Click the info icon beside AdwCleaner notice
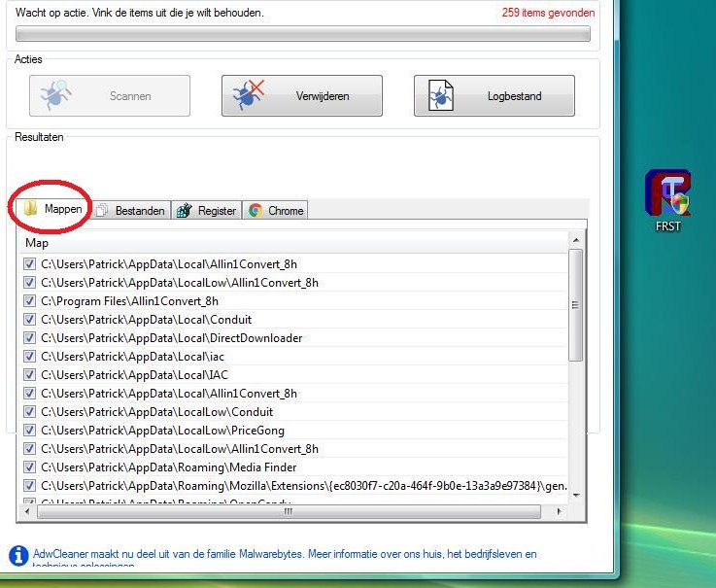 coord(18,556)
